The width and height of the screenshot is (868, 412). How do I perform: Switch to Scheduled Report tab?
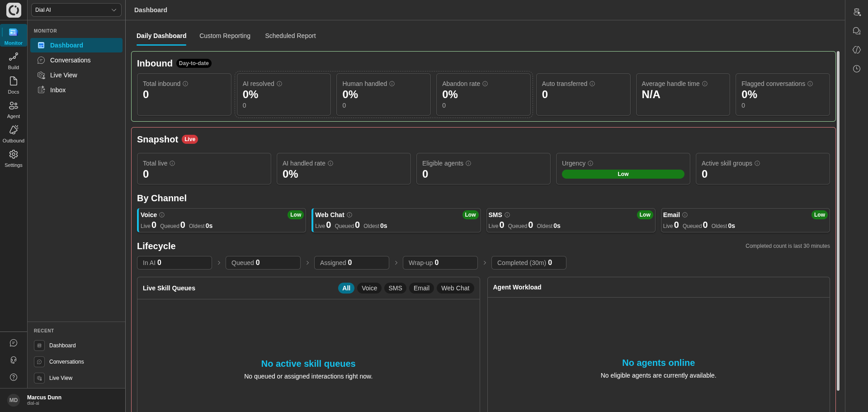coord(290,36)
